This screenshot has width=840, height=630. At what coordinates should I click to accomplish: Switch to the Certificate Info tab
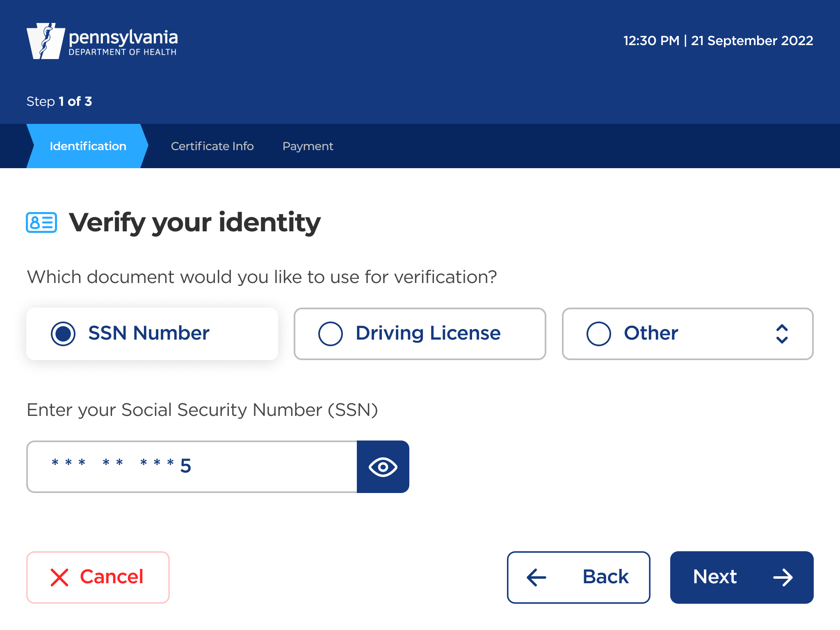212,146
